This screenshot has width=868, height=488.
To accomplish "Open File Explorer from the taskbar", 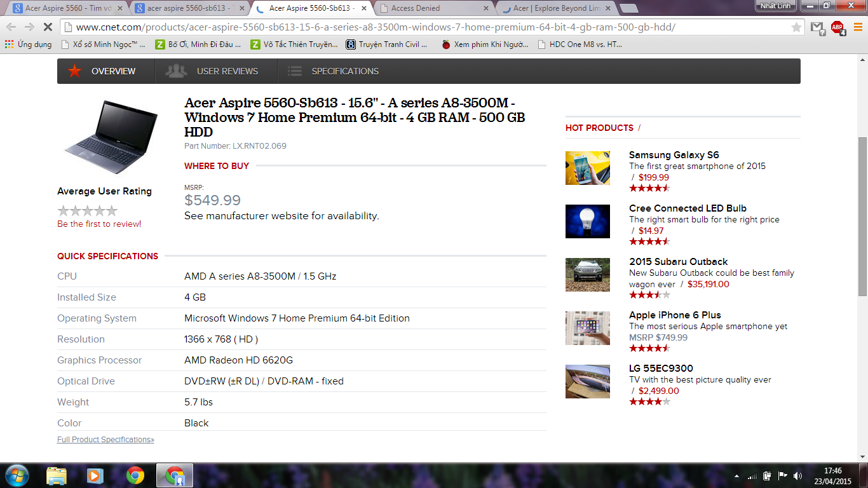I will coord(57,475).
